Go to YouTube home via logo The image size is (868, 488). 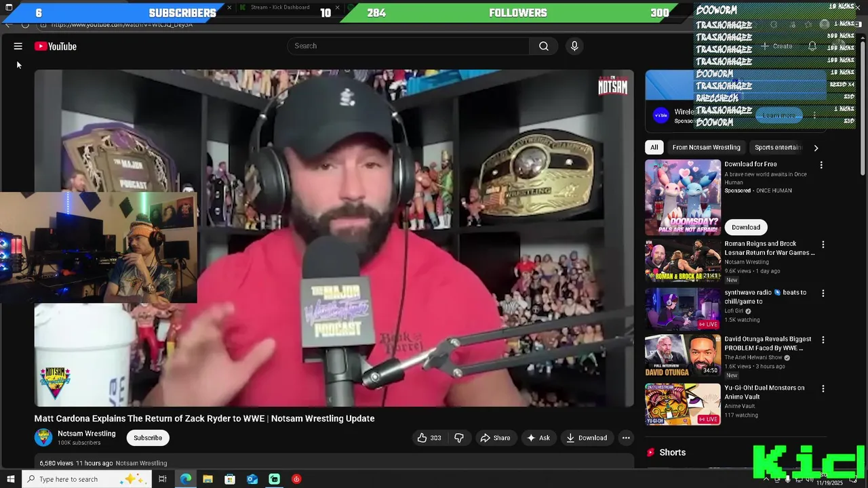(56, 46)
